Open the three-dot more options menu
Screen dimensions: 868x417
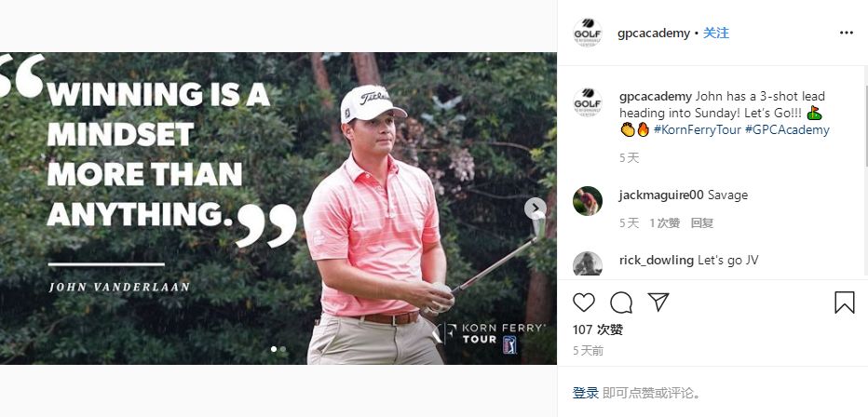pos(847,34)
